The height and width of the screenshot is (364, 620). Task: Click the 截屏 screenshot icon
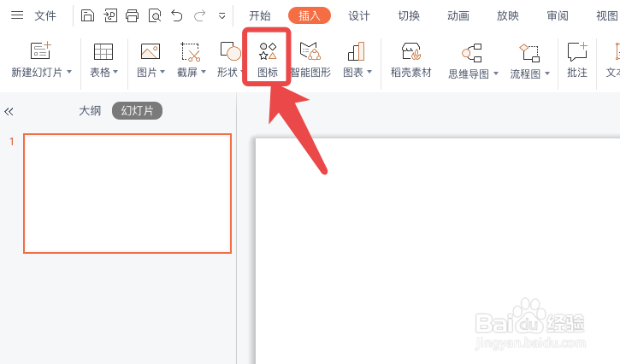click(191, 51)
